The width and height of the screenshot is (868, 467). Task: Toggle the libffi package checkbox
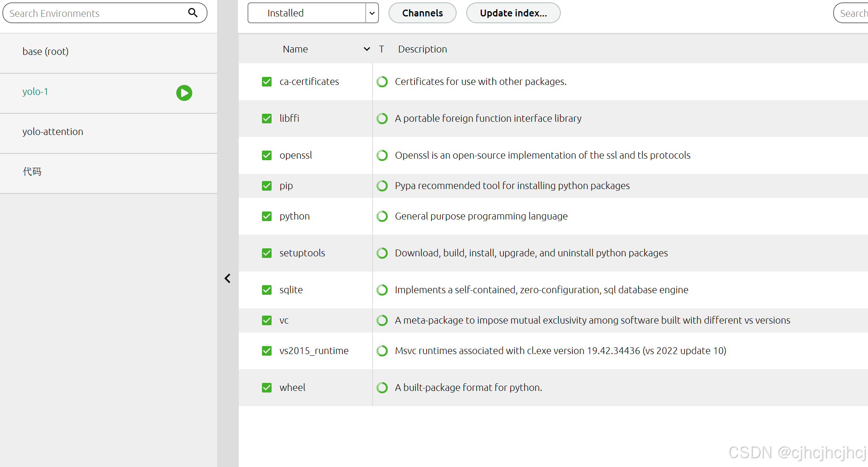pos(267,119)
